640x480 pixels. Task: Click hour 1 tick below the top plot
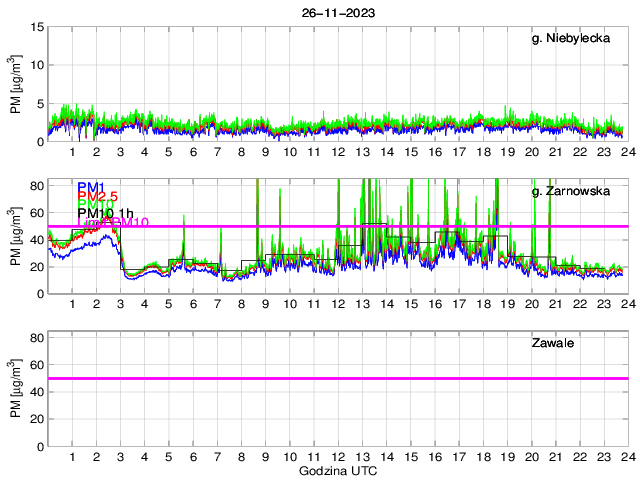73,152
